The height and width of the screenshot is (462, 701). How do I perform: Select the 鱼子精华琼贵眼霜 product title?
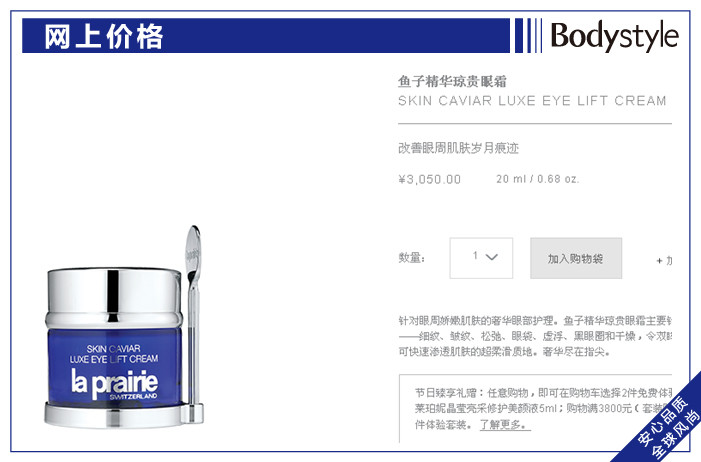(452, 81)
